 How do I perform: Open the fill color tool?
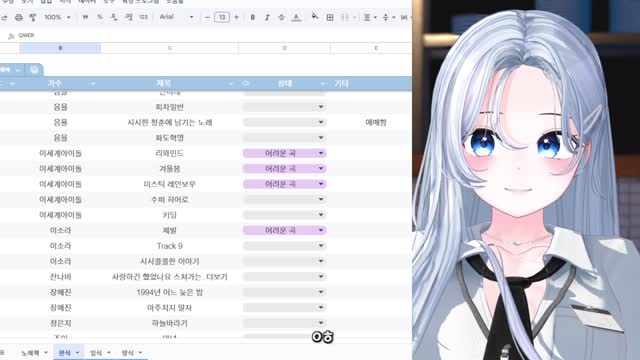click(315, 17)
